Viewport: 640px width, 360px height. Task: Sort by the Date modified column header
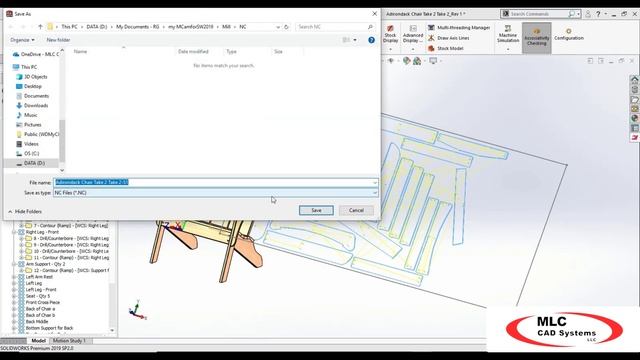click(193, 51)
